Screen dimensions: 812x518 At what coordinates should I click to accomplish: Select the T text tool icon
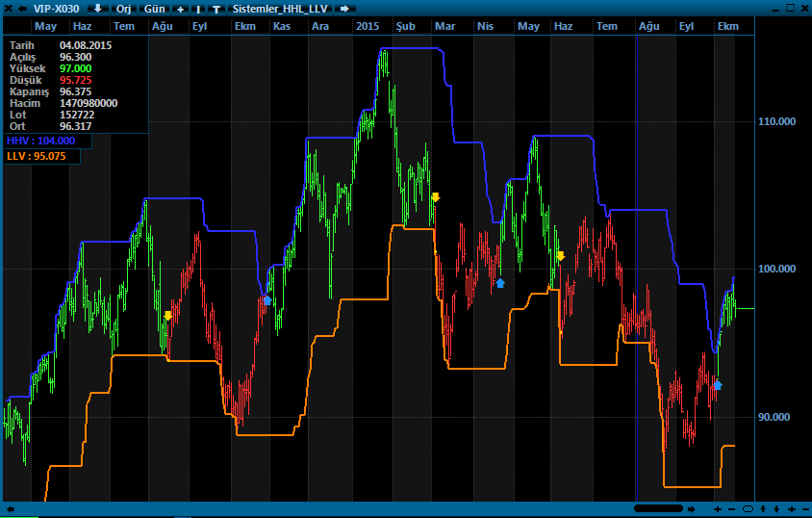point(216,9)
